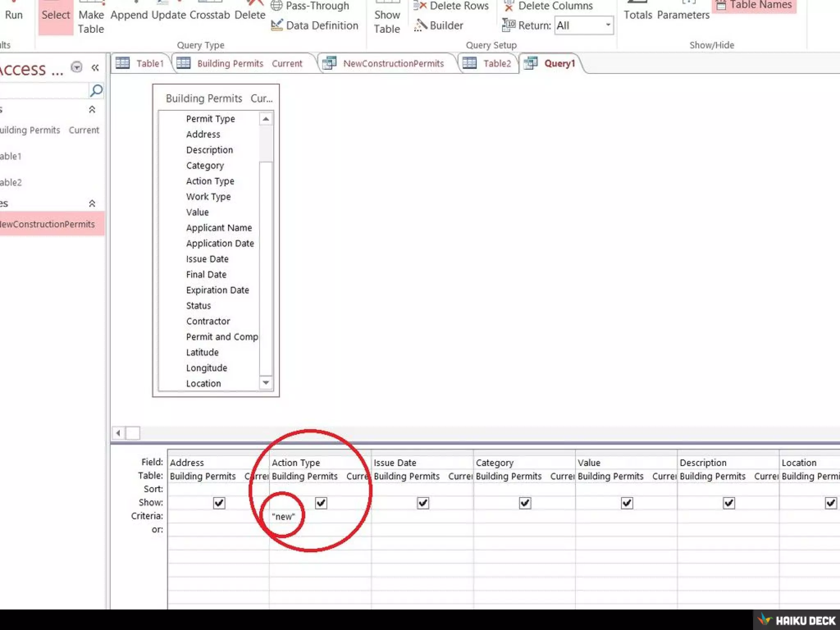This screenshot has height=630, width=840.
Task: Uncheck Show box for Action Type column
Action: coord(321,503)
